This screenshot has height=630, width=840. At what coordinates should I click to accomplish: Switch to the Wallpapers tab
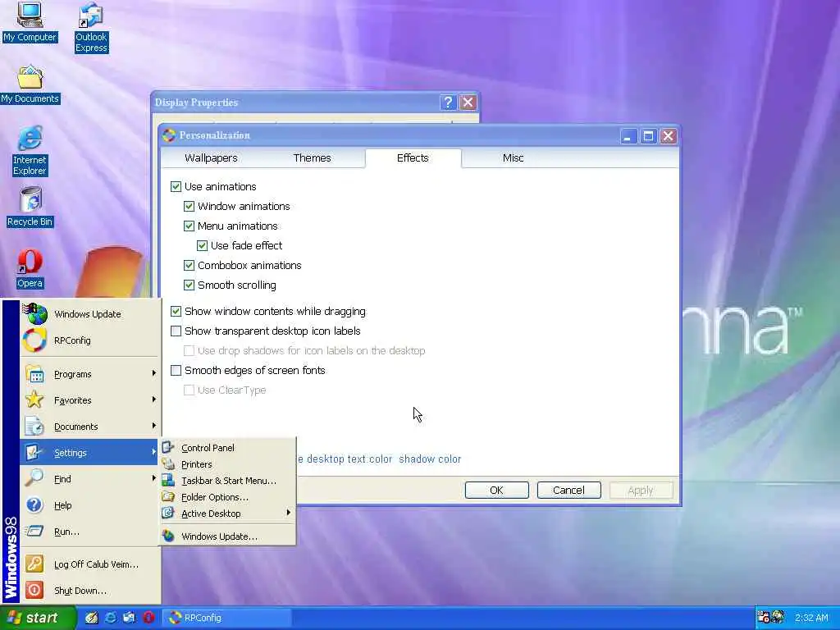click(211, 158)
